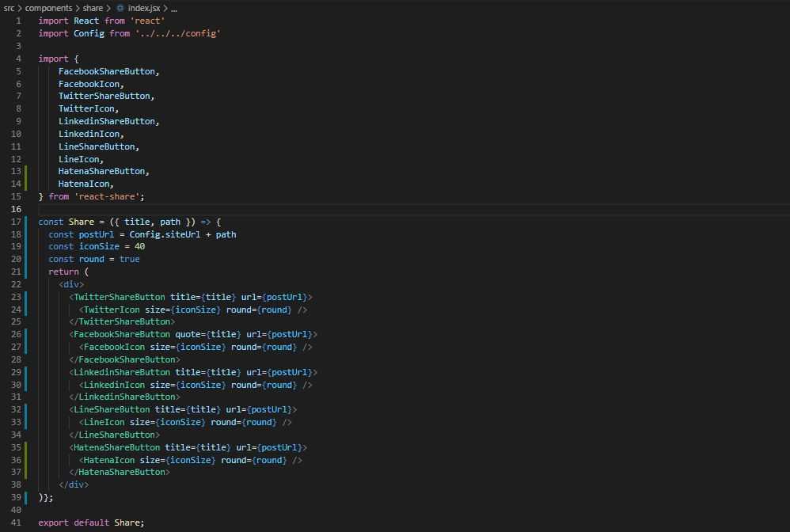Click the 'react' import string
790x532 pixels.
[147, 21]
